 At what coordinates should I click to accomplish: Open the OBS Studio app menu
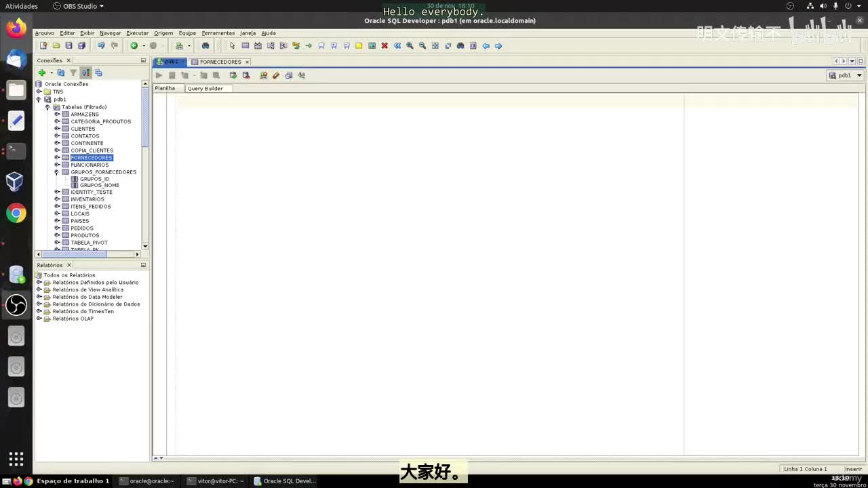tap(78, 6)
